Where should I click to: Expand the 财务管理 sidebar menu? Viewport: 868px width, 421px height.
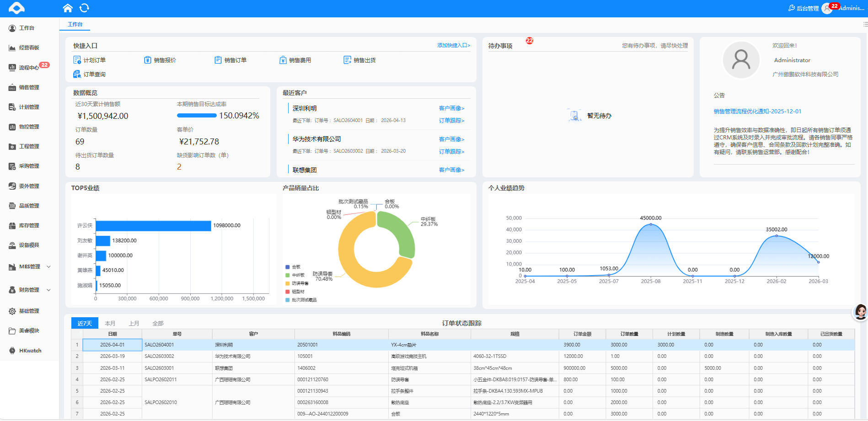click(x=29, y=290)
